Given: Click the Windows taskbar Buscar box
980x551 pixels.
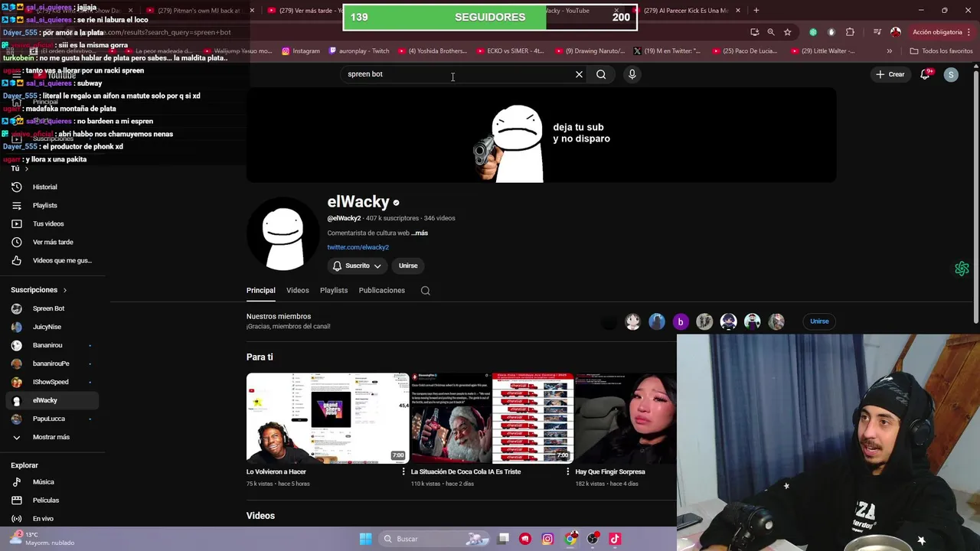Looking at the screenshot, I should pos(433,539).
